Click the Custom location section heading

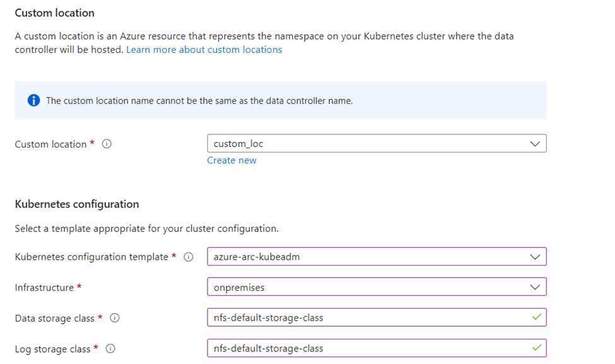click(54, 13)
